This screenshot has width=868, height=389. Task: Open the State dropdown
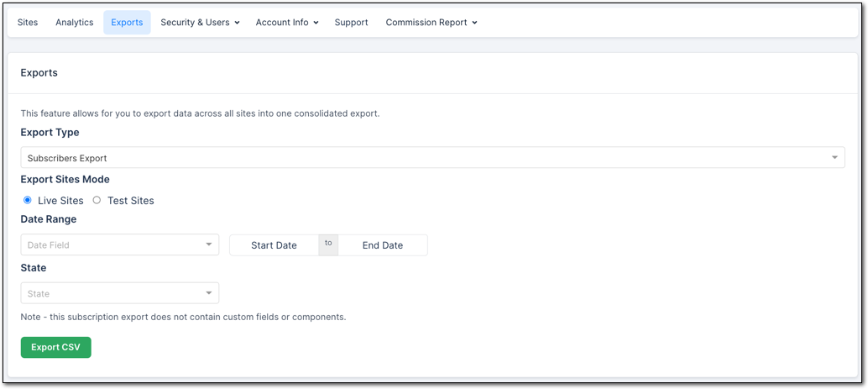click(x=119, y=293)
